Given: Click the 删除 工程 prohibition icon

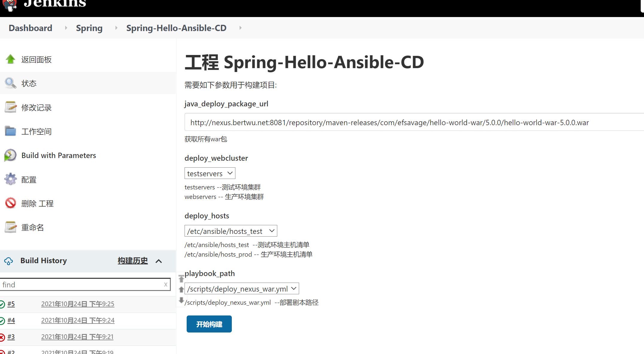Looking at the screenshot, I should [x=10, y=203].
